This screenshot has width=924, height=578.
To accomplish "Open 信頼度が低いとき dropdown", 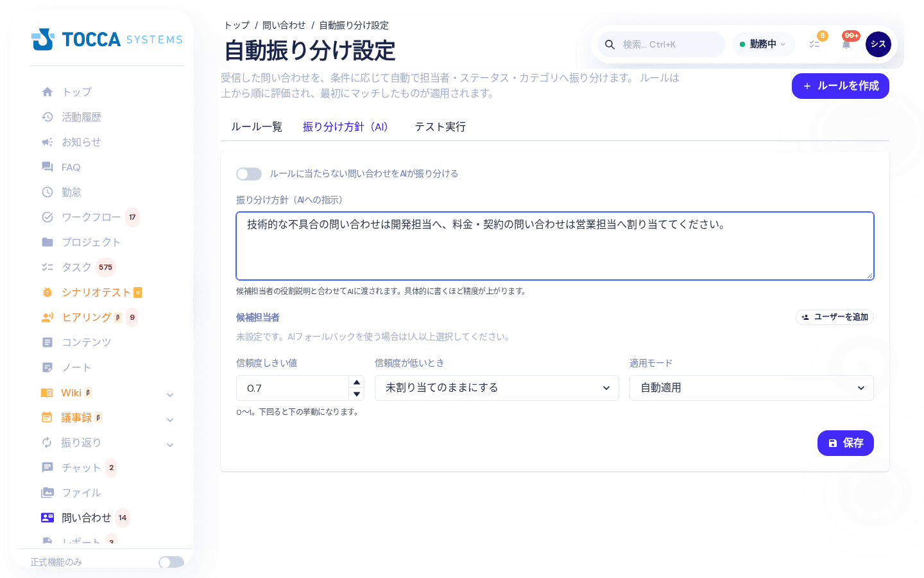I will [x=497, y=388].
